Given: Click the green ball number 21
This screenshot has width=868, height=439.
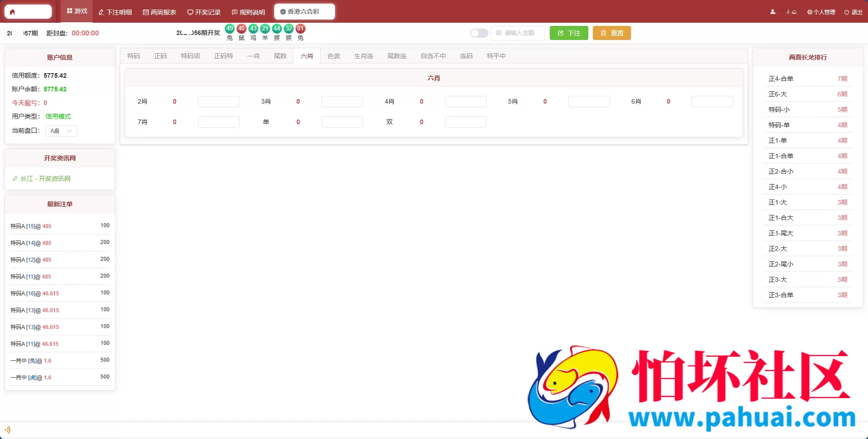Looking at the screenshot, I should point(265,28).
